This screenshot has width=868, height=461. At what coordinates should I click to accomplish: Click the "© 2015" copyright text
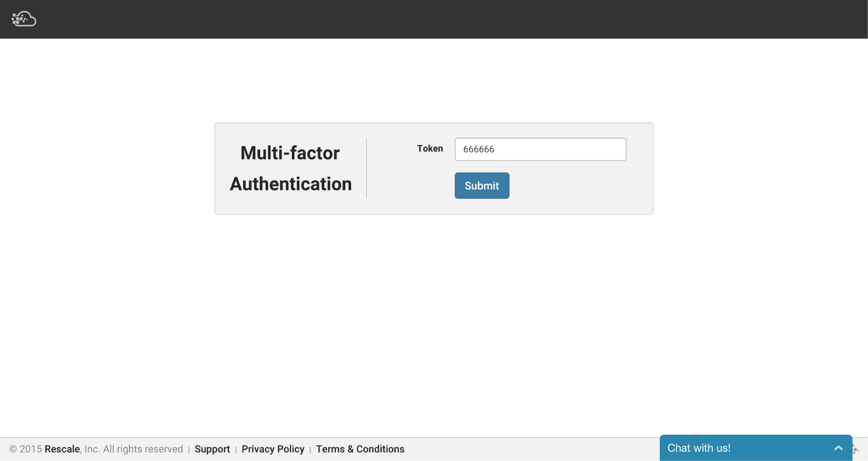click(x=26, y=449)
